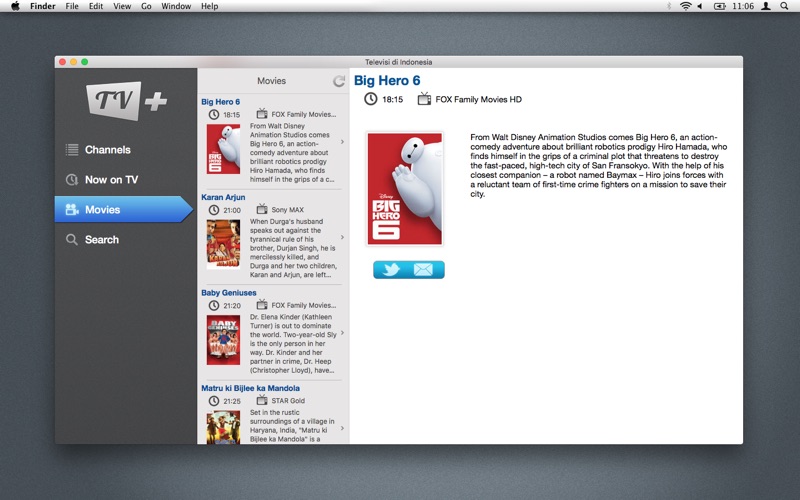Share Big Hero 6 by email
This screenshot has width=800, height=500.
click(x=423, y=269)
